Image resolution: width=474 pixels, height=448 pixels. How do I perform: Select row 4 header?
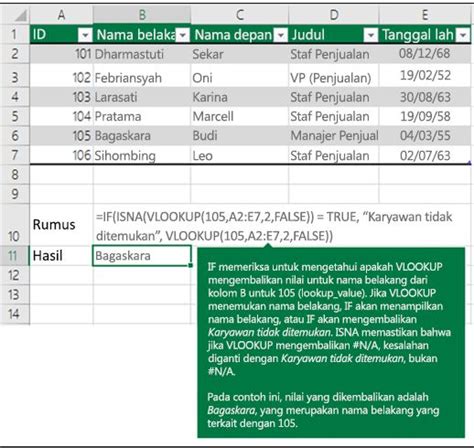pos(15,97)
